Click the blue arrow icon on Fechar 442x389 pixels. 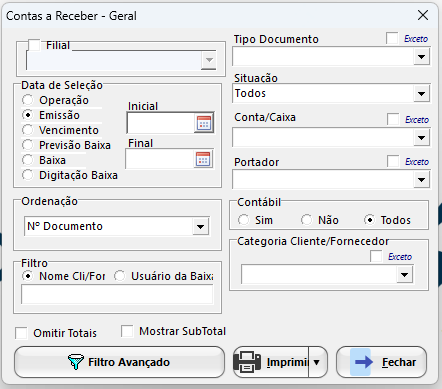[363, 362]
